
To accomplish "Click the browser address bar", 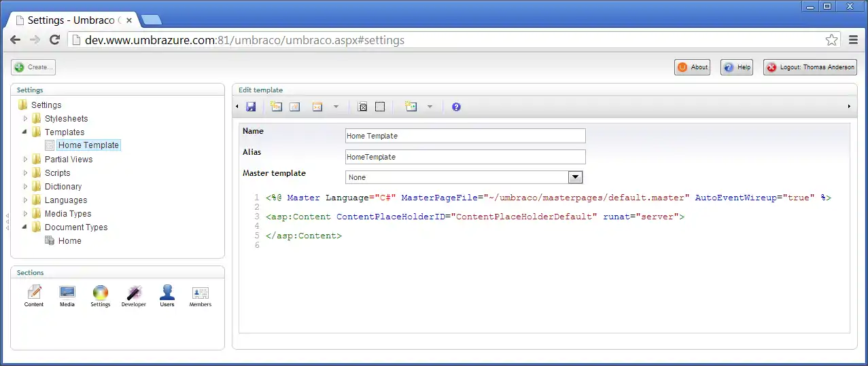I will [x=453, y=40].
